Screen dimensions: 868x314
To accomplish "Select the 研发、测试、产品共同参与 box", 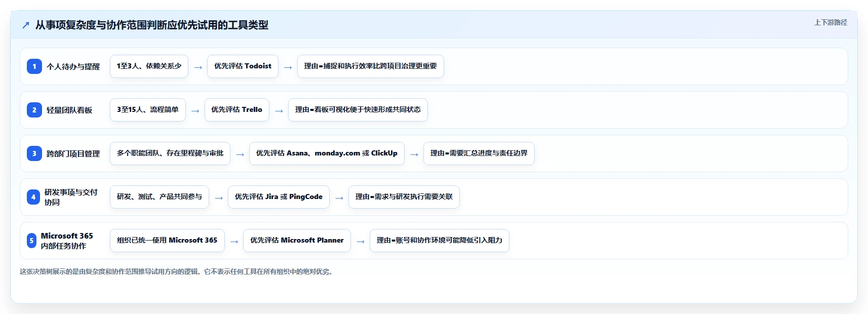I will (160, 197).
